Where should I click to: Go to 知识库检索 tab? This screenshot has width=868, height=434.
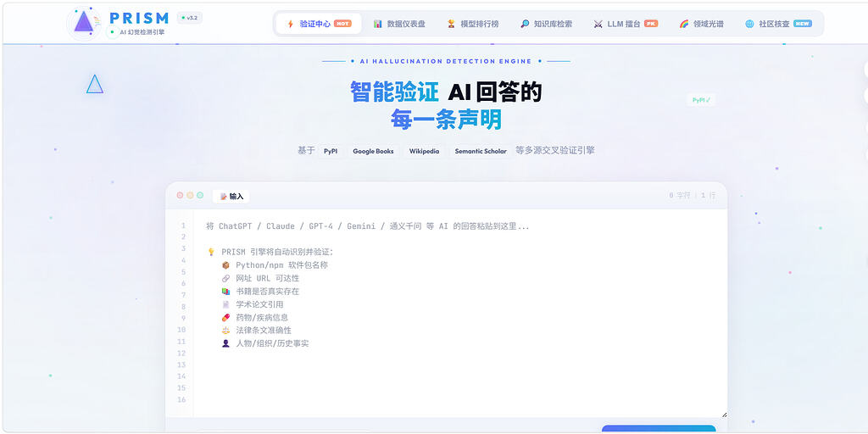click(547, 24)
